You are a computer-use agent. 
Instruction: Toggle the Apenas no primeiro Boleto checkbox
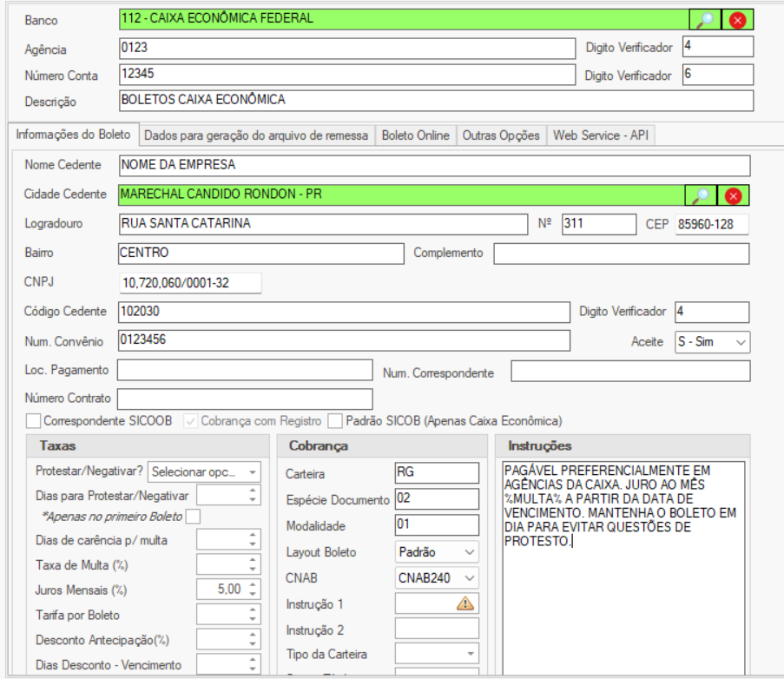point(193,517)
